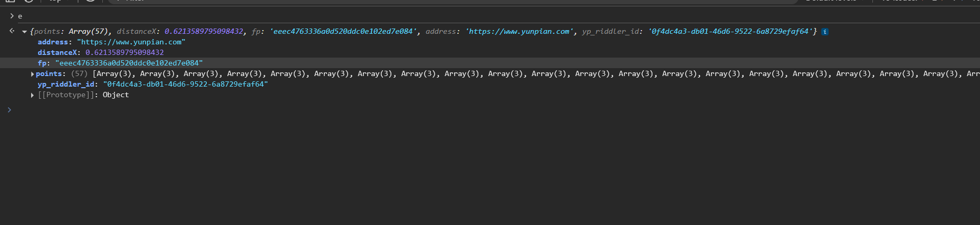Collapse the logged object's root disclosure triangle

point(24,32)
